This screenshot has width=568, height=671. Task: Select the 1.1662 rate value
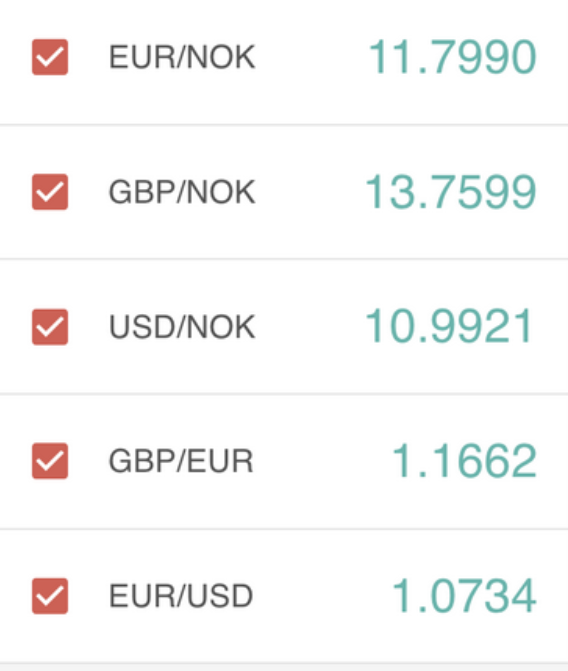click(464, 461)
